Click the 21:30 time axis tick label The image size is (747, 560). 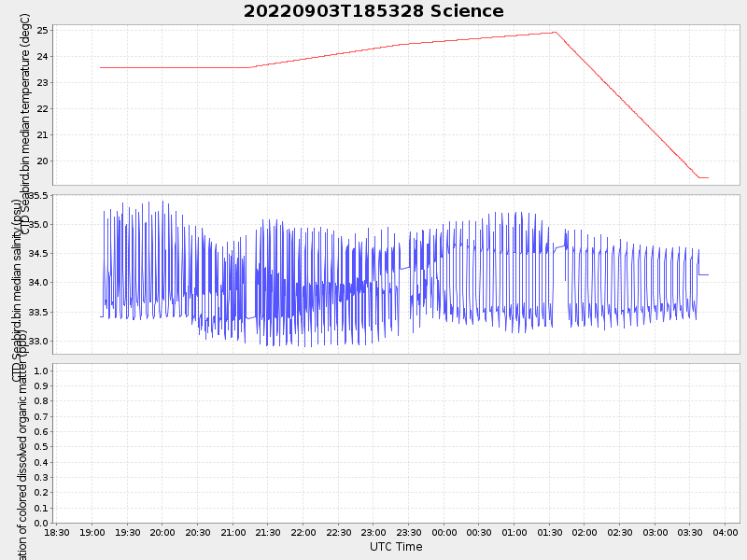[268, 532]
